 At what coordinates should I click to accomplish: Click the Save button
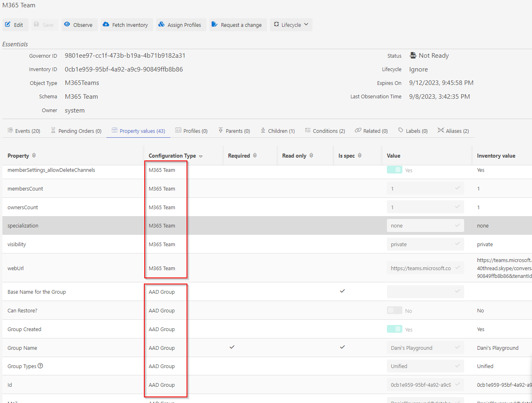tap(44, 25)
